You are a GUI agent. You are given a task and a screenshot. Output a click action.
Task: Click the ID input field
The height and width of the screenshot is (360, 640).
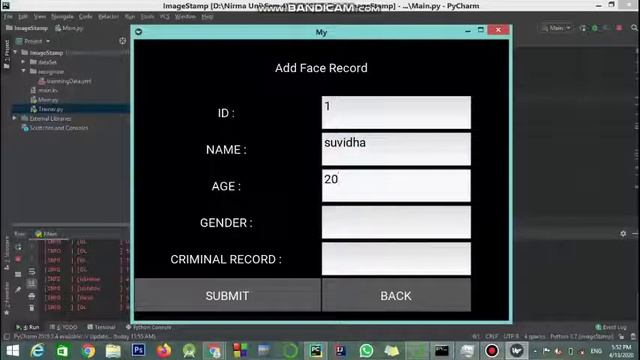tap(396, 113)
